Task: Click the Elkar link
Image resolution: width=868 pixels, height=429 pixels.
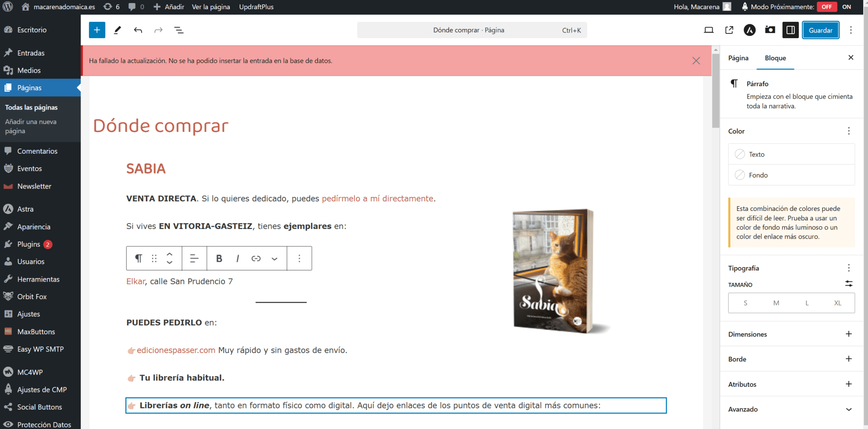Action: (136, 281)
